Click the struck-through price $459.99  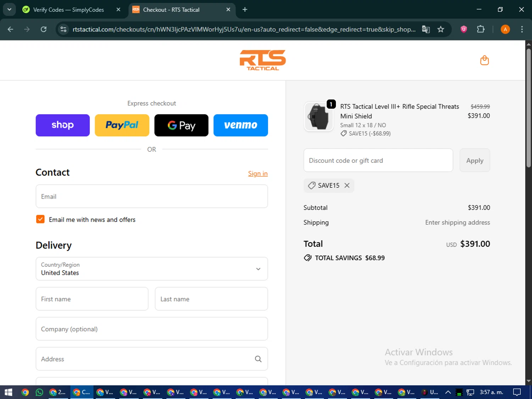click(480, 106)
